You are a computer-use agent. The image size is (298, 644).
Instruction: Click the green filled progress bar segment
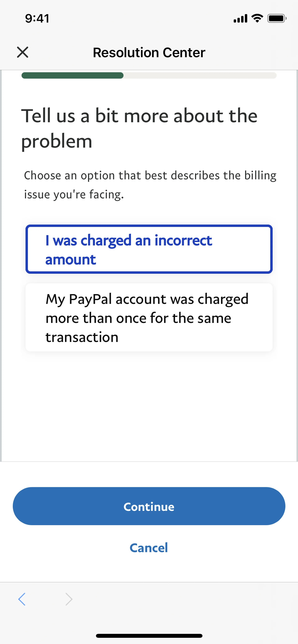[72, 75]
